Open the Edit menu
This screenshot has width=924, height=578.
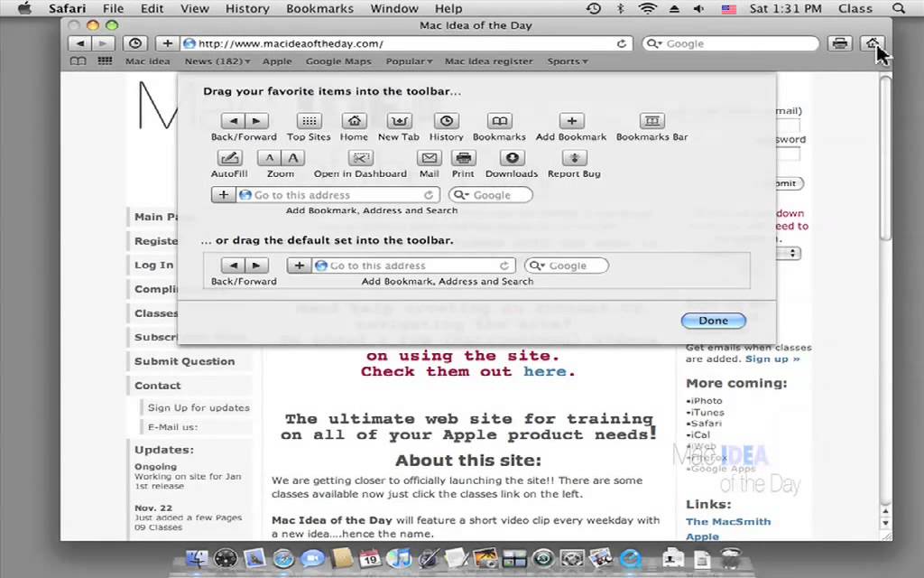pyautogui.click(x=152, y=9)
